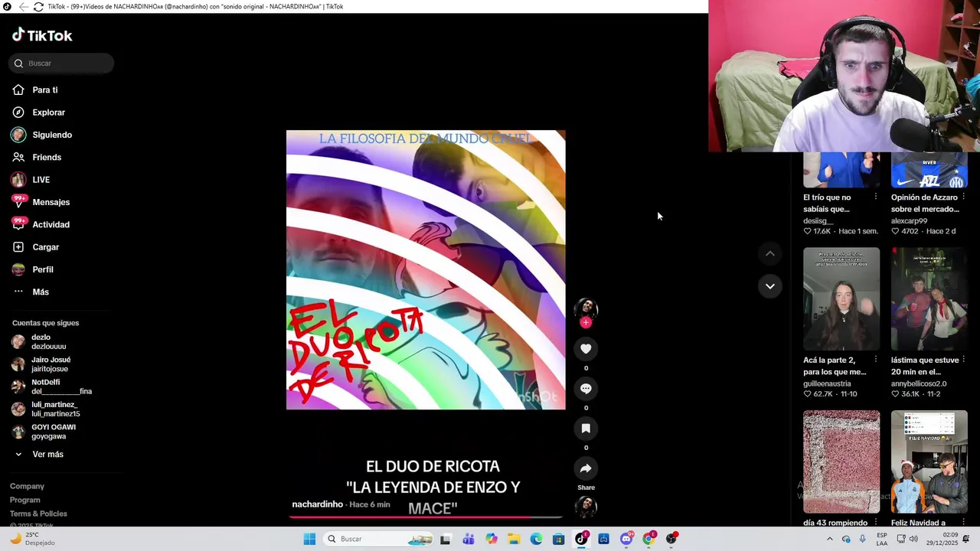Open Microsoft Store from taskbar
Screen dimensions: 980x551
559,539
